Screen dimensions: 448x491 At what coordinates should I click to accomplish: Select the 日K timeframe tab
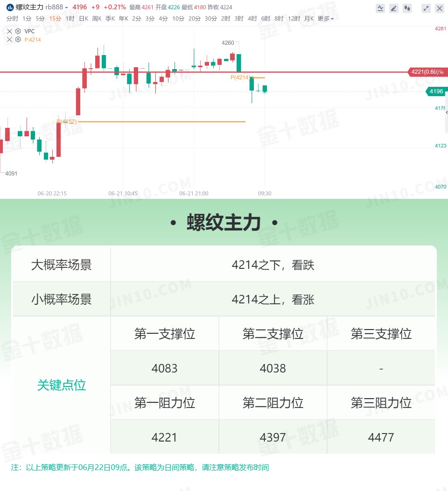84,19
